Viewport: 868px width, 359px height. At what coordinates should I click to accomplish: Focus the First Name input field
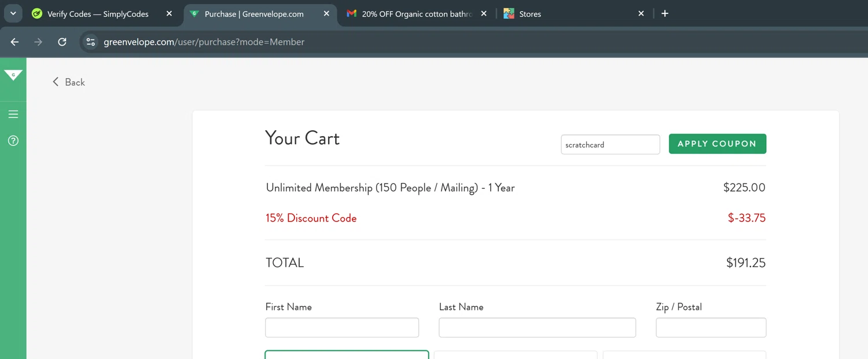[341, 328]
